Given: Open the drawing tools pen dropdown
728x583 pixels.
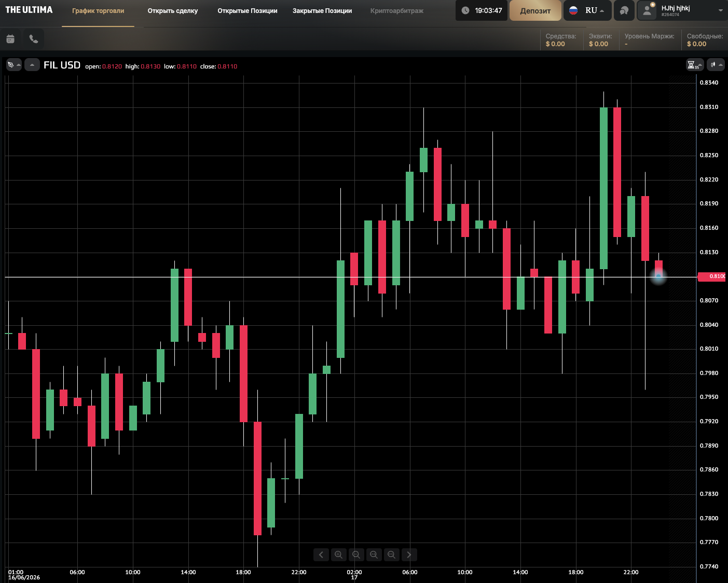Looking at the screenshot, I should 13,65.
